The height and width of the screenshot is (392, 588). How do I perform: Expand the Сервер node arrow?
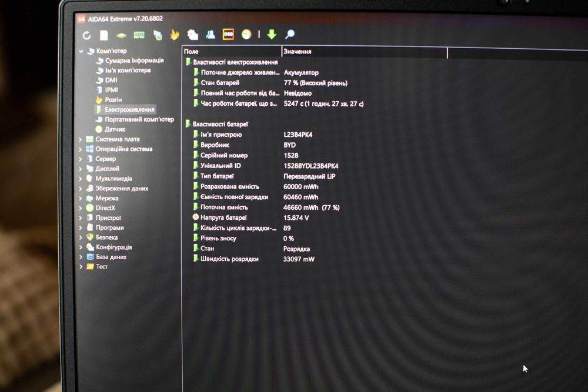pyautogui.click(x=80, y=159)
